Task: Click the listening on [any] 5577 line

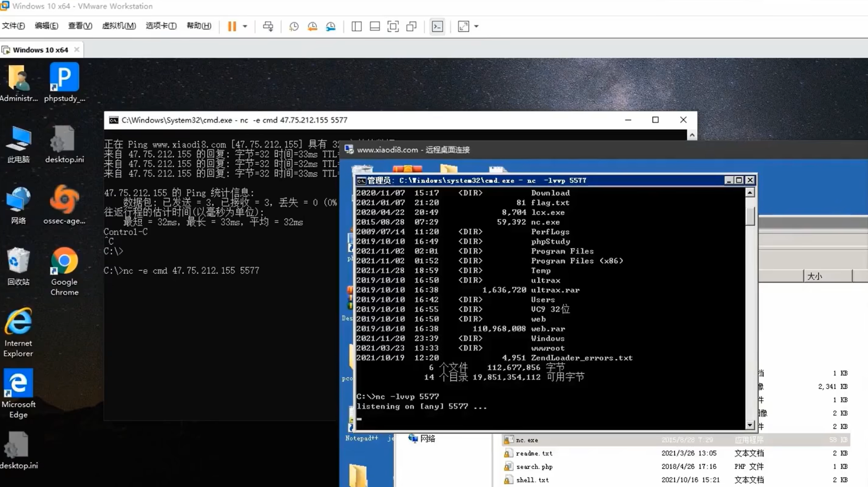Action: (x=421, y=406)
